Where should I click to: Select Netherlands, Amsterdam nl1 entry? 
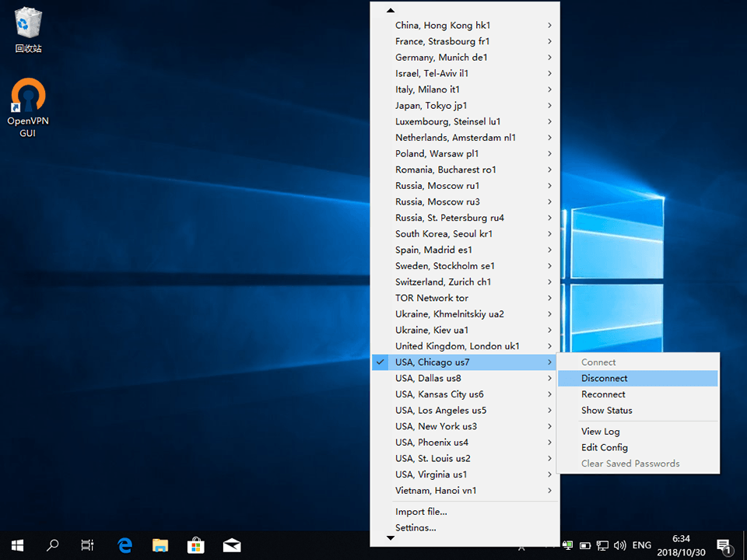coord(465,138)
